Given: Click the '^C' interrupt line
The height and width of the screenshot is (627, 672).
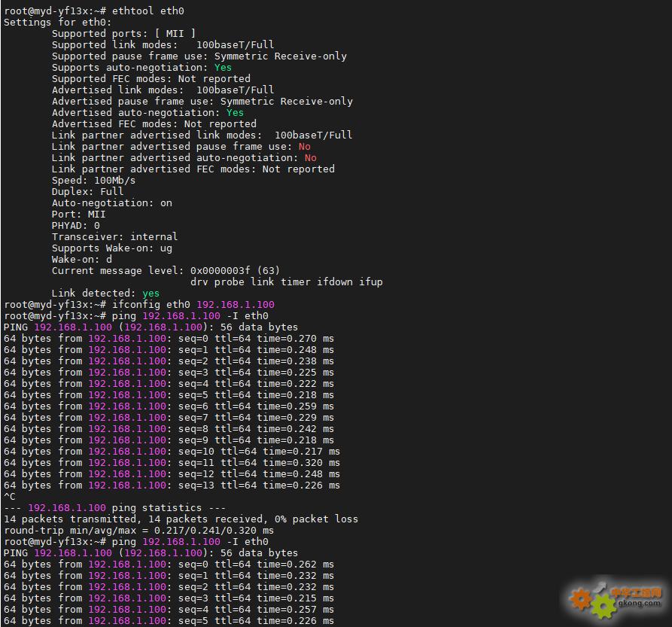Looking at the screenshot, I should pos(10,497).
